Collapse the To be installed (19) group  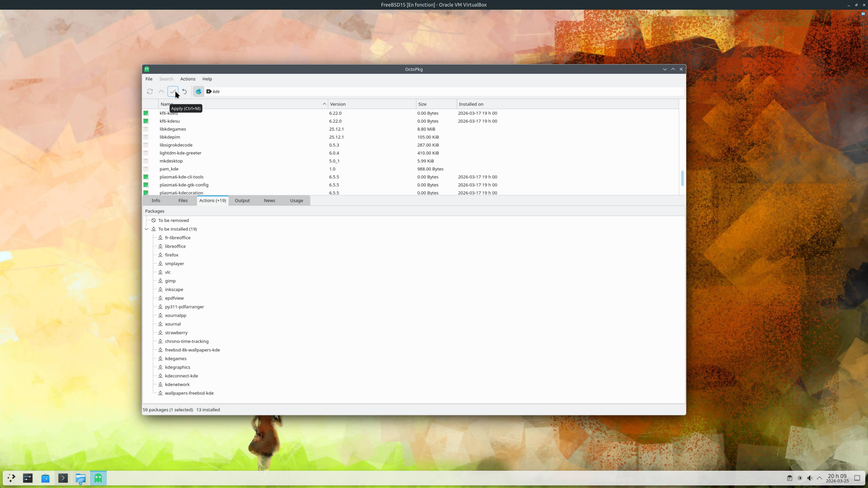coord(146,229)
